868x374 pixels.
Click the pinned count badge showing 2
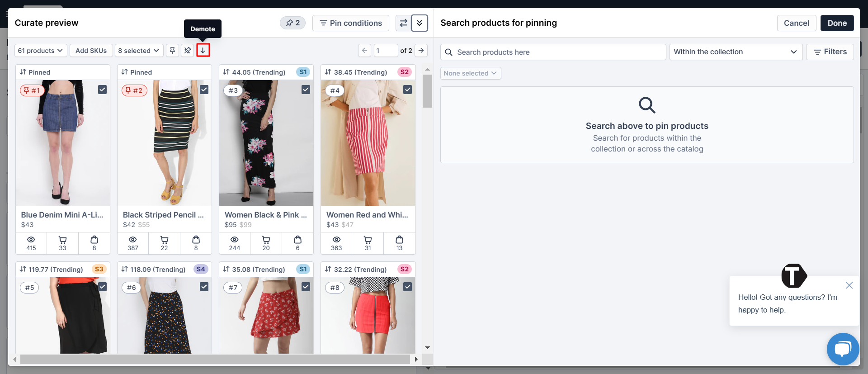tap(292, 23)
